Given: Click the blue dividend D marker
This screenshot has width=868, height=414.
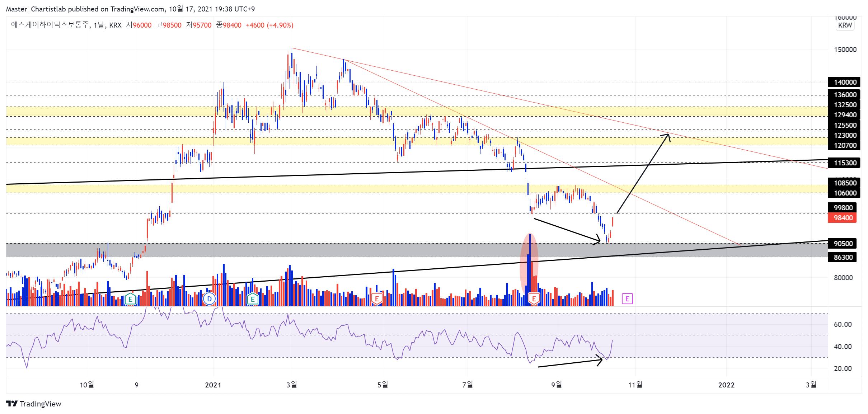Looking at the screenshot, I should [209, 299].
